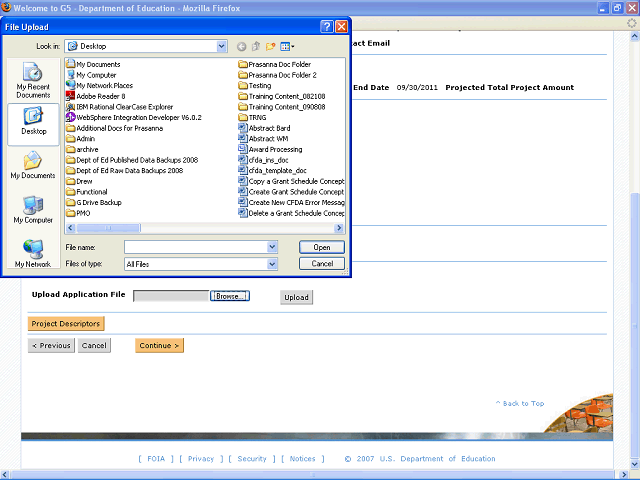The height and width of the screenshot is (480, 640).
Task: Click the file list scroll right arrow
Action: (x=339, y=228)
